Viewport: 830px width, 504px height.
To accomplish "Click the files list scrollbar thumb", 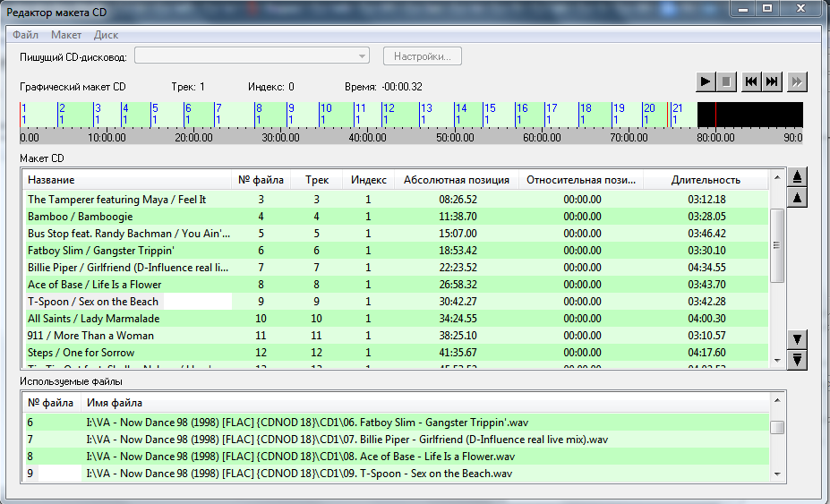I will 777,427.
